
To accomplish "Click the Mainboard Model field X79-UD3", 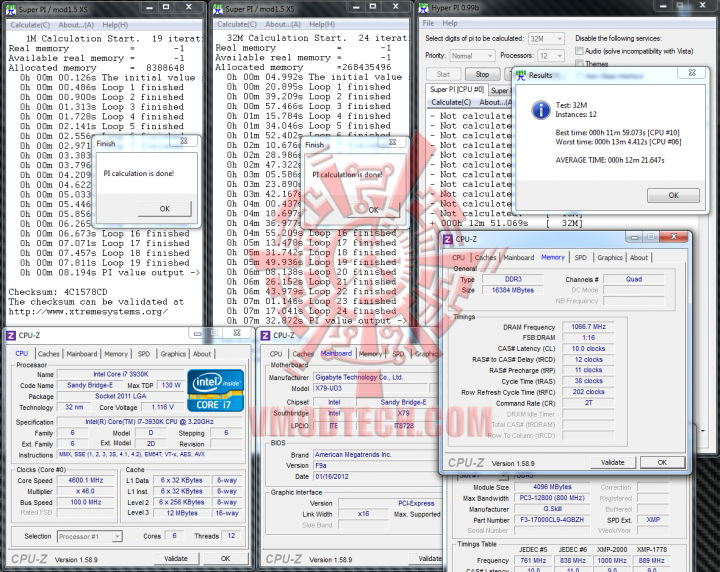I will click(371, 388).
